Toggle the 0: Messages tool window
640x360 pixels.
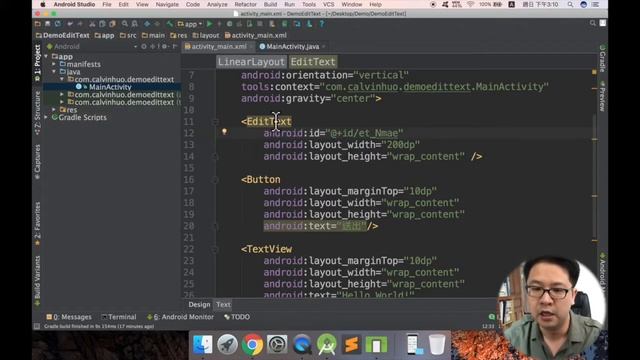(x=69, y=317)
